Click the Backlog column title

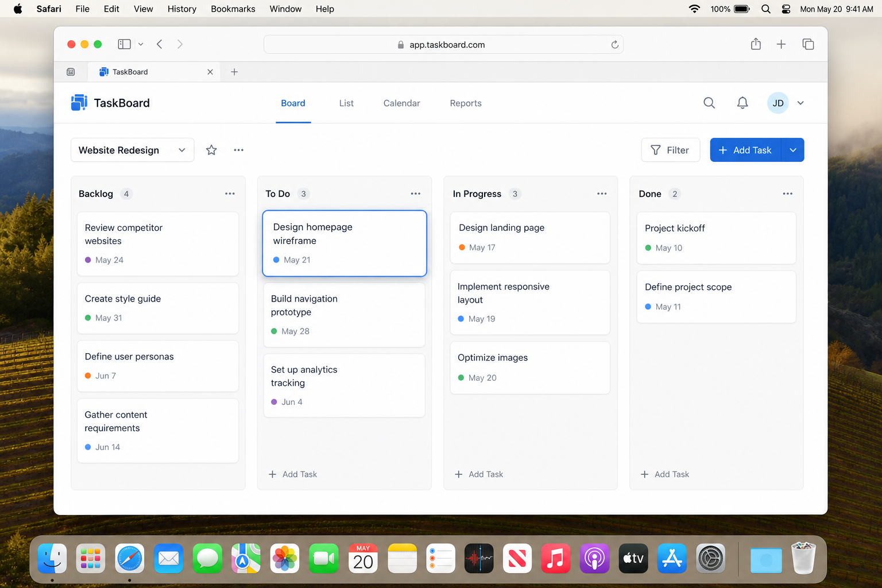pyautogui.click(x=96, y=194)
